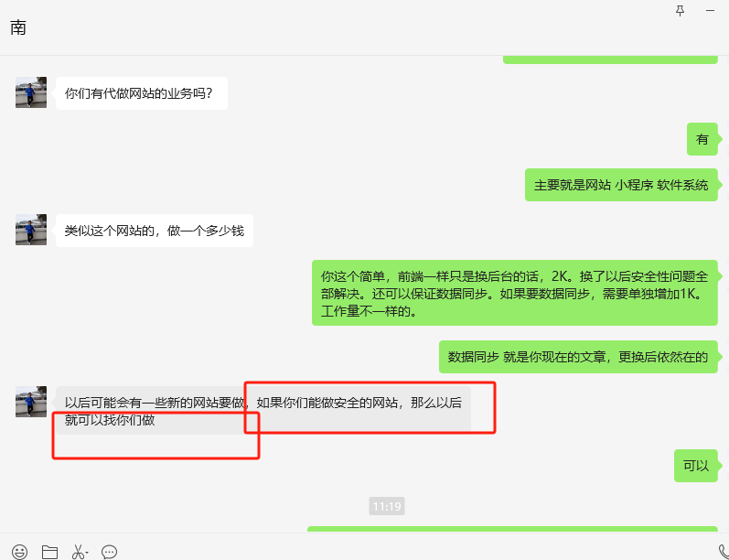729x560 pixels.
Task: Click the contact name "南" in header
Action: (x=18, y=27)
